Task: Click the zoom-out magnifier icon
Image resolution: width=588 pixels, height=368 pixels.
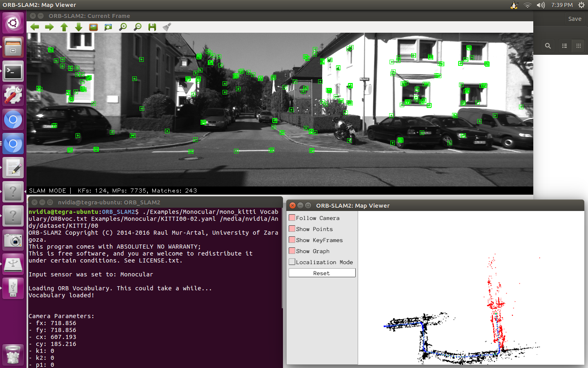Action: point(138,27)
